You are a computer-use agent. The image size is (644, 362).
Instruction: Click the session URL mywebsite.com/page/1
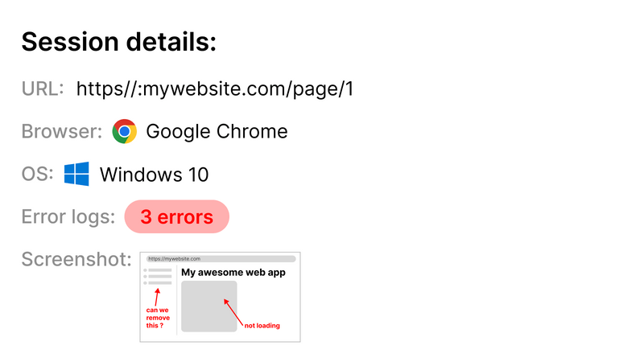(x=214, y=88)
